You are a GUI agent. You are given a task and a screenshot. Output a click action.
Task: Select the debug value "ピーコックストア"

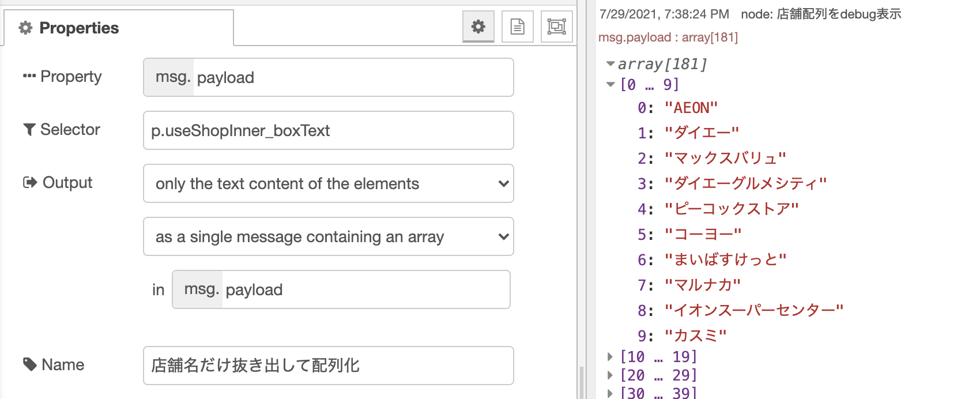click(732, 209)
